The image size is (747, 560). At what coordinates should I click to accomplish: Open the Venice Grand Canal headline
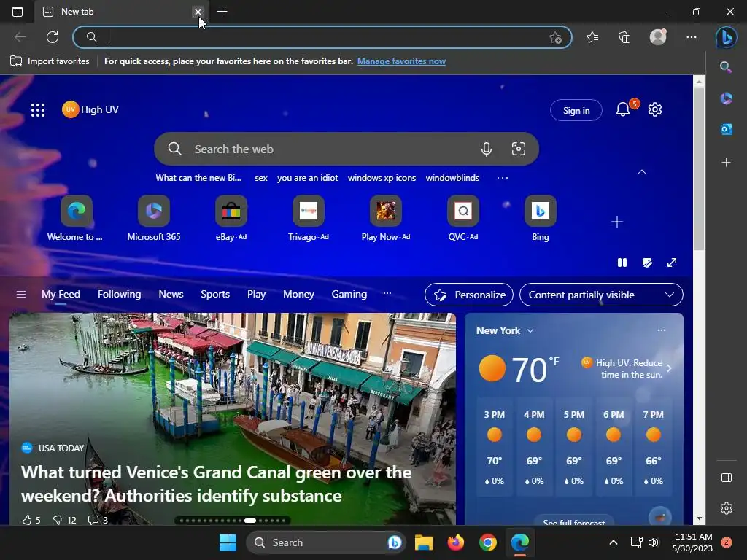216,484
